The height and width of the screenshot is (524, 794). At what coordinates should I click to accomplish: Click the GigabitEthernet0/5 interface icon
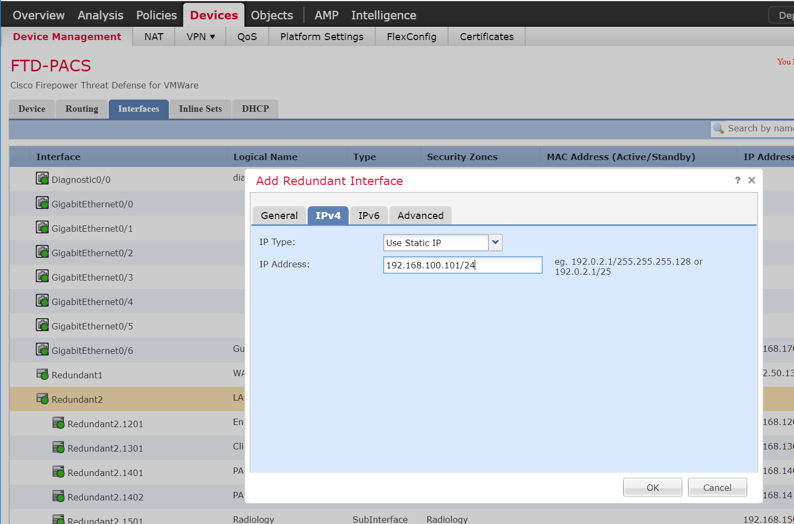(x=43, y=325)
